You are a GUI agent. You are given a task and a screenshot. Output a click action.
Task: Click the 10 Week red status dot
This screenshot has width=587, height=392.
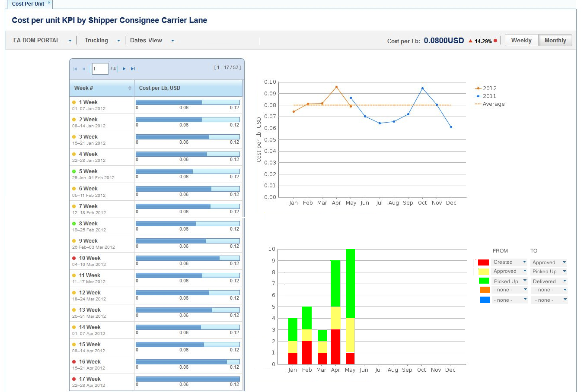74,258
